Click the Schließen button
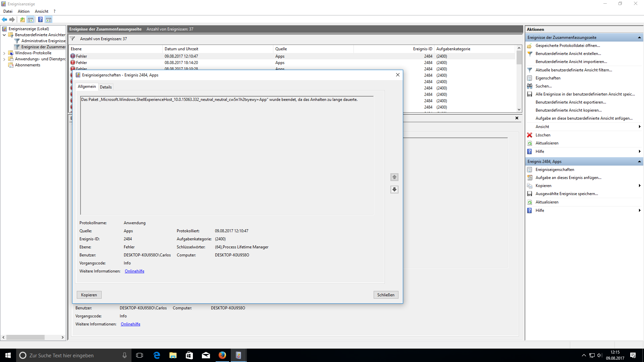The image size is (644, 362). tap(386, 295)
